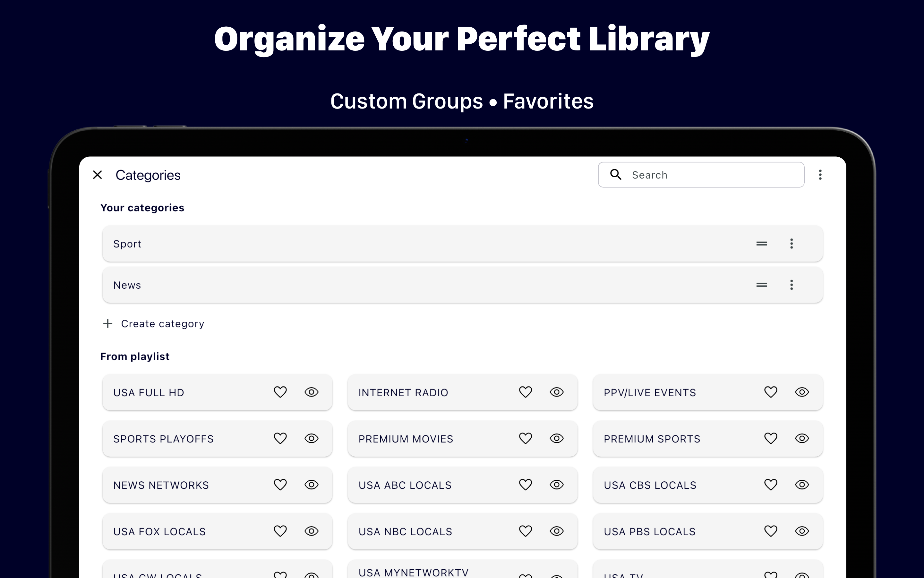Grab the reorder handle on News
Image resolution: width=924 pixels, height=578 pixels.
click(762, 285)
